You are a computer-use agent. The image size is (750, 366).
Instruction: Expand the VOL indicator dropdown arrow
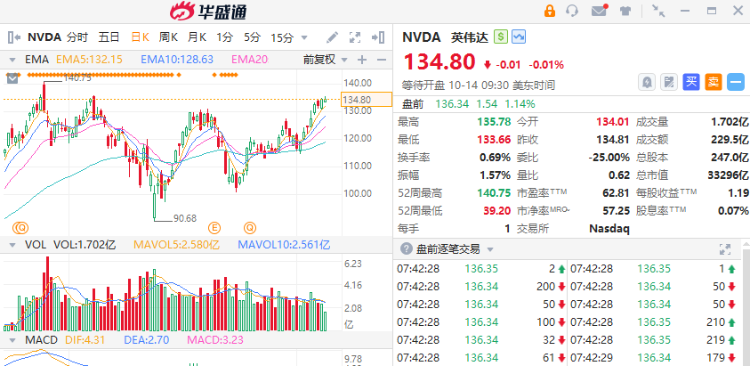tap(12, 245)
